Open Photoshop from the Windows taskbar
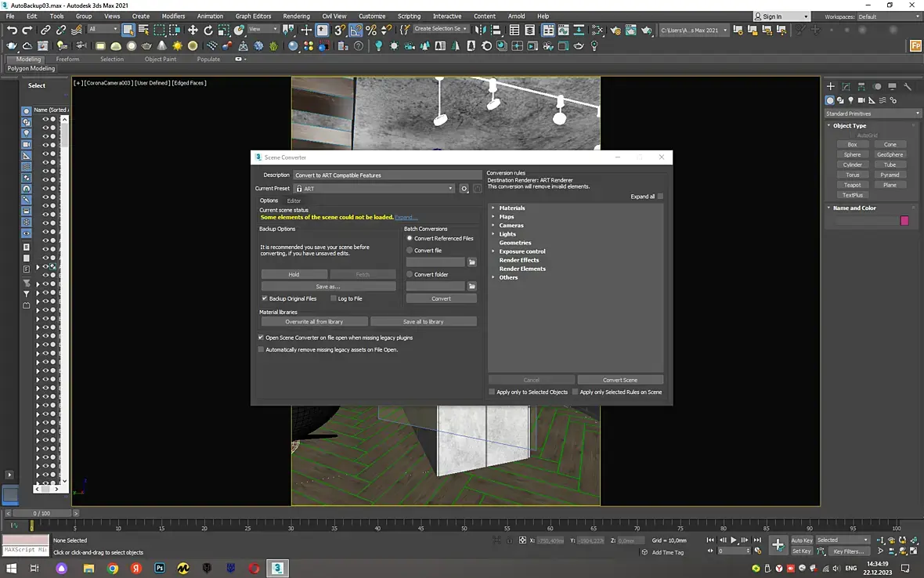 (160, 568)
